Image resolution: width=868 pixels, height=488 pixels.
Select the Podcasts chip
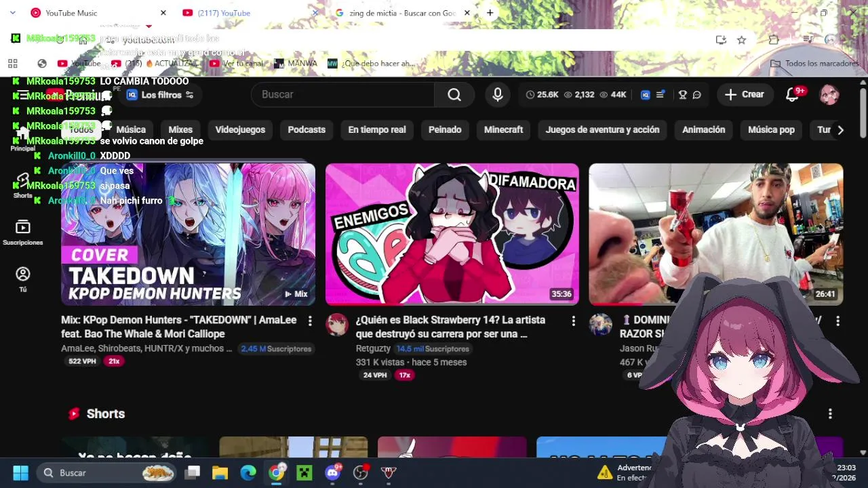(x=307, y=129)
